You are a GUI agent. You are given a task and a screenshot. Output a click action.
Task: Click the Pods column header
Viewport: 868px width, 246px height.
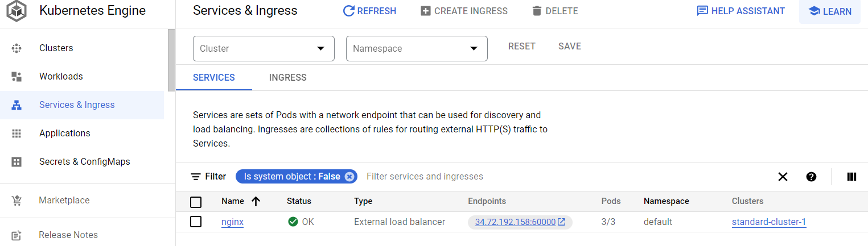click(x=611, y=201)
